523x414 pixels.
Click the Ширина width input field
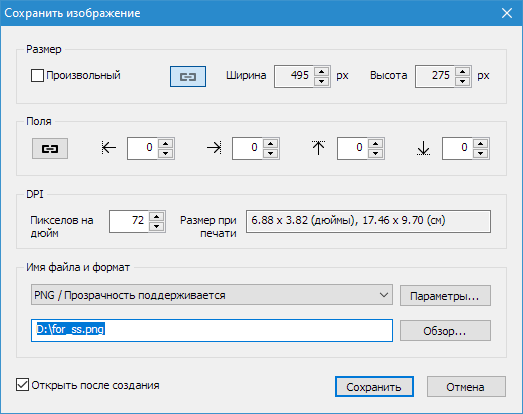point(294,76)
